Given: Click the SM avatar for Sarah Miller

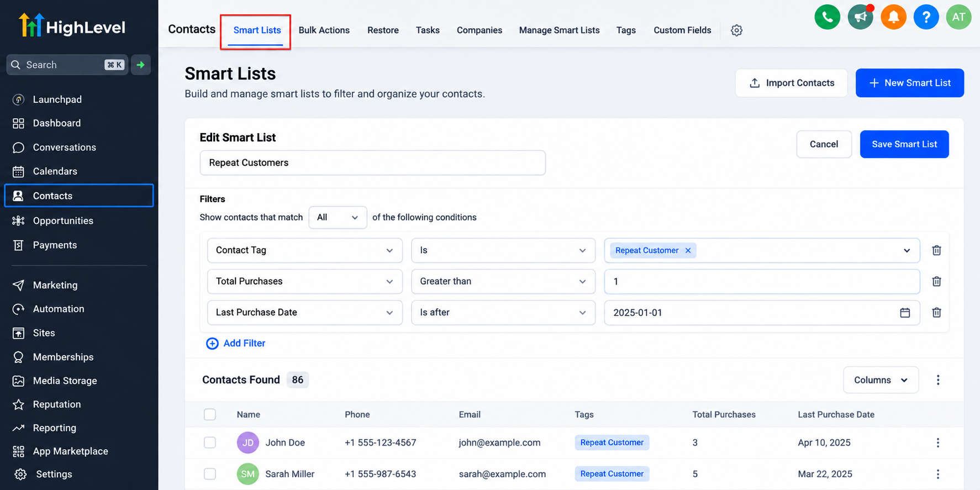Looking at the screenshot, I should 248,474.
